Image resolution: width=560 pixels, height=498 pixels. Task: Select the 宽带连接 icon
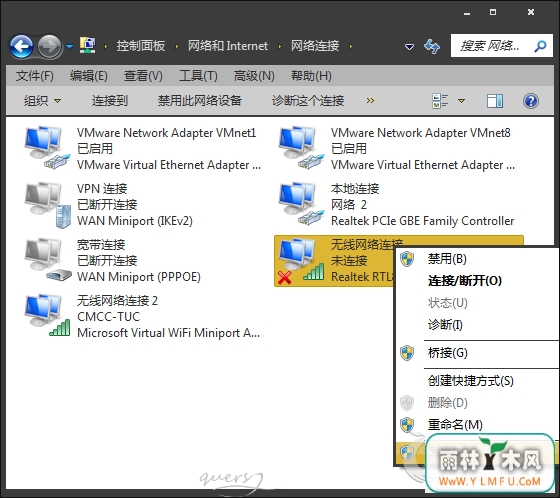pyautogui.click(x=48, y=260)
